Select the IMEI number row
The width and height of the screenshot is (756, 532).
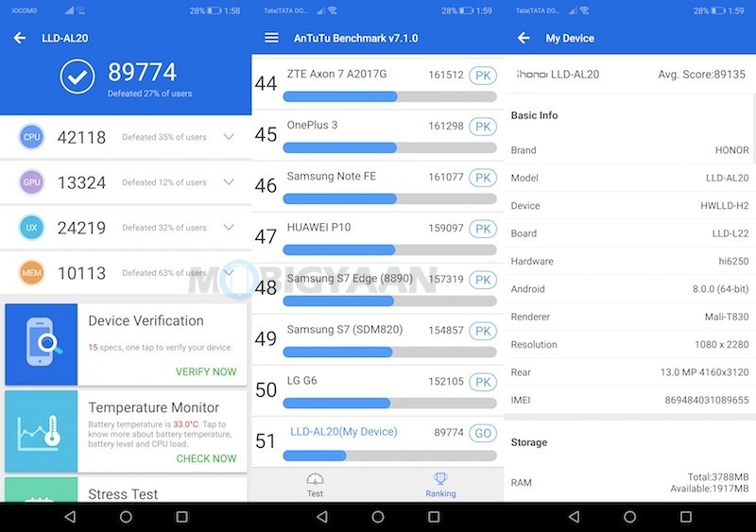[x=629, y=401]
